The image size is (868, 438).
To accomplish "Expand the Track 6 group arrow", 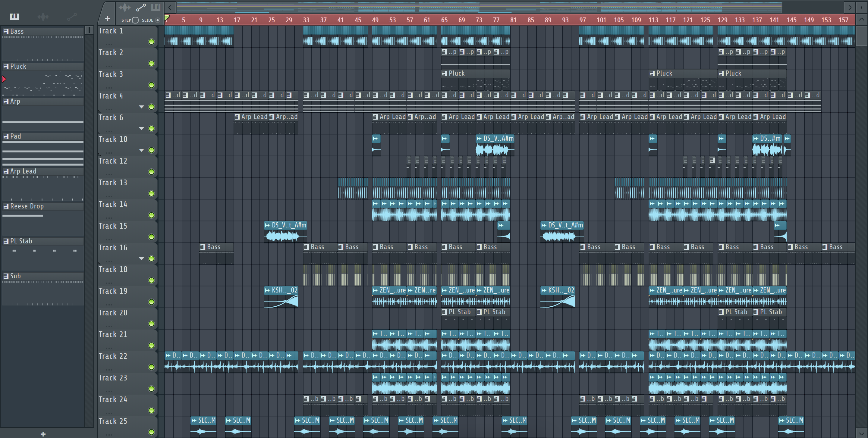I will point(142,128).
